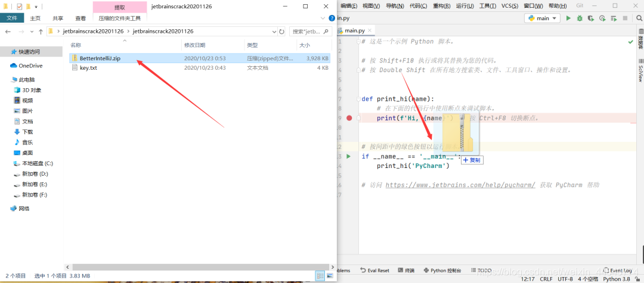This screenshot has width=644, height=283.
Task: Toggle the breakpoint on line 9
Action: coord(349,118)
